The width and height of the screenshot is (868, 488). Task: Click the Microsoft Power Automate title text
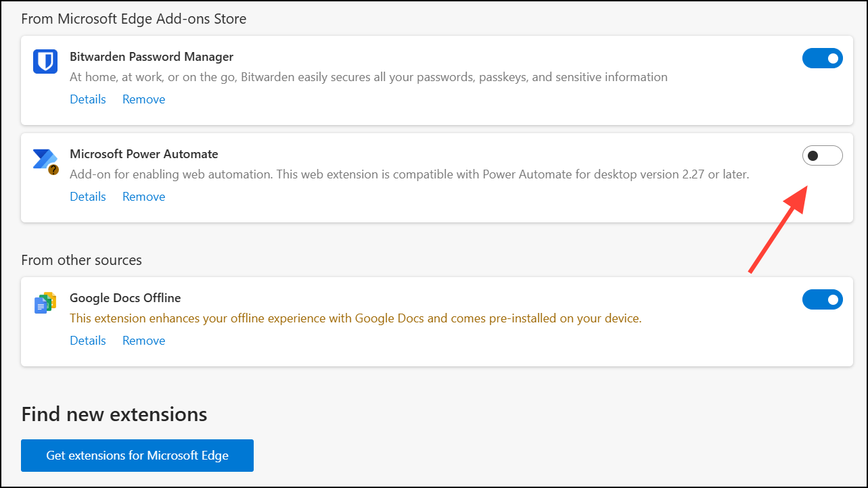pyautogui.click(x=143, y=154)
